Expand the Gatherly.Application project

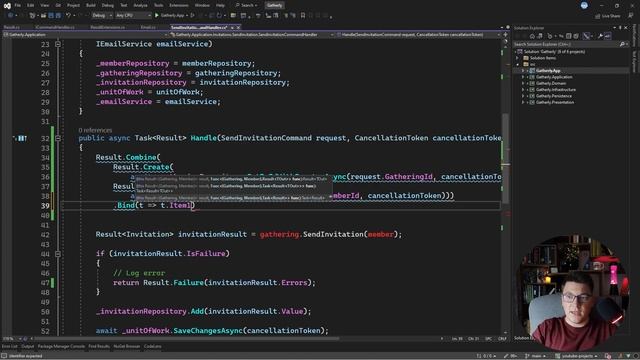point(523,77)
